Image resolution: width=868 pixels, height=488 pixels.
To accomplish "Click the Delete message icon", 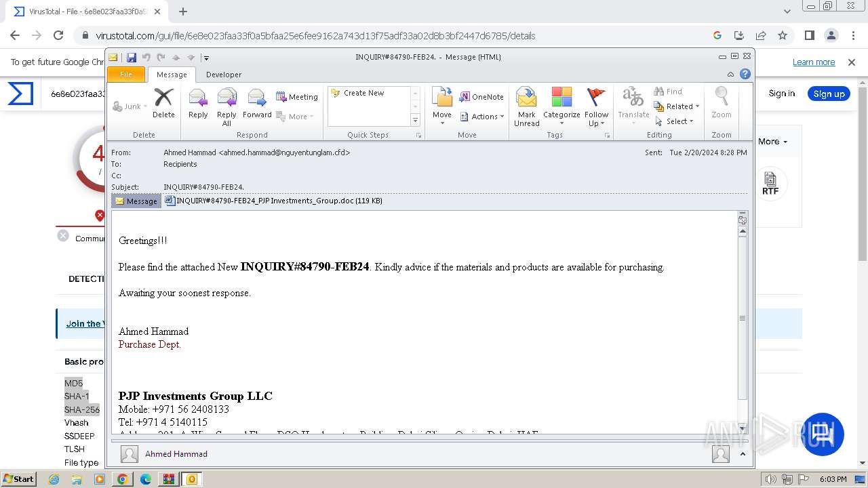I will pos(163,104).
